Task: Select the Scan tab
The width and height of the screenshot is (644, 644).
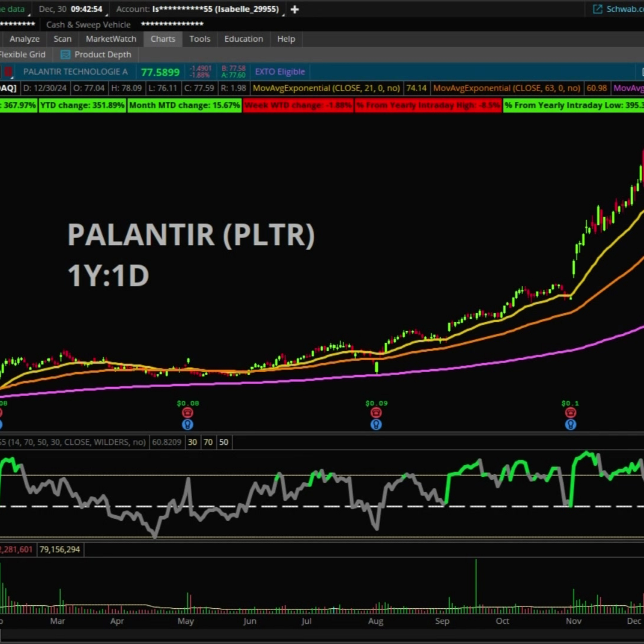Action: coord(62,39)
